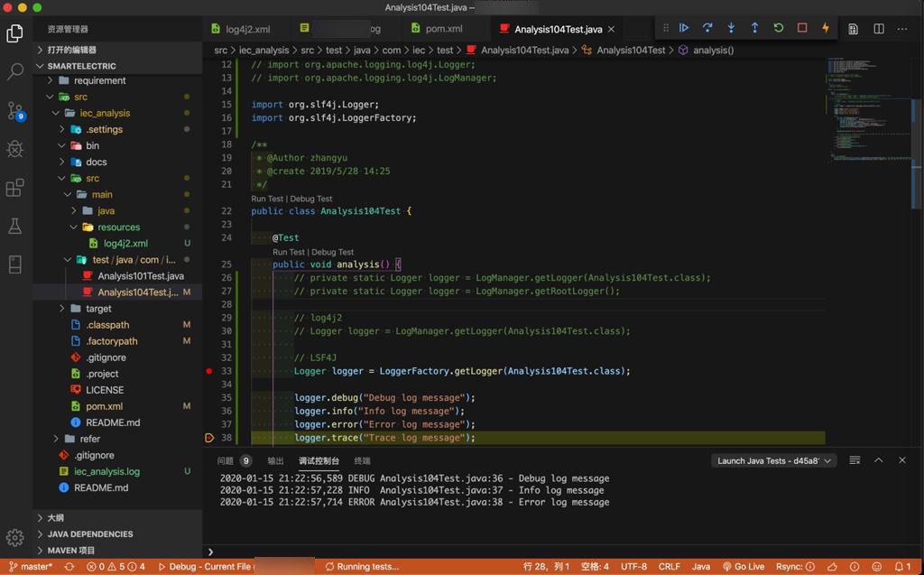This screenshot has width=924, height=575.
Task: Switch to the 终端 panel tab
Action: pos(362,460)
